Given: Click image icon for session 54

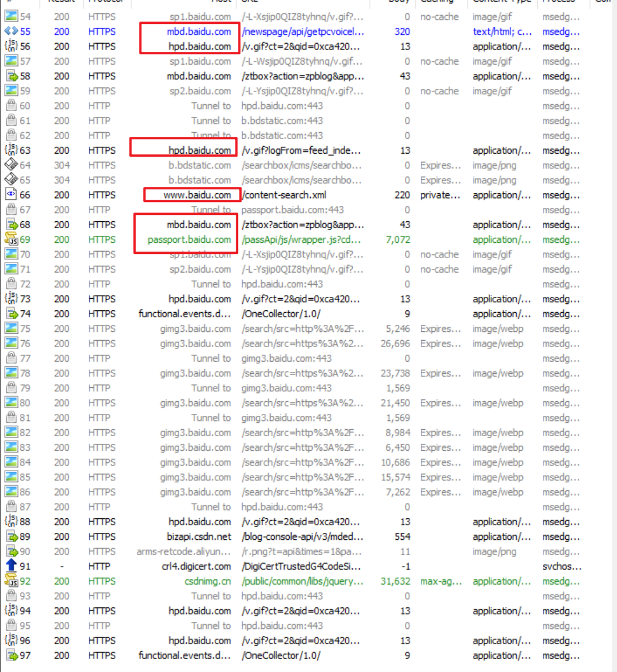Looking at the screenshot, I should point(11,17).
